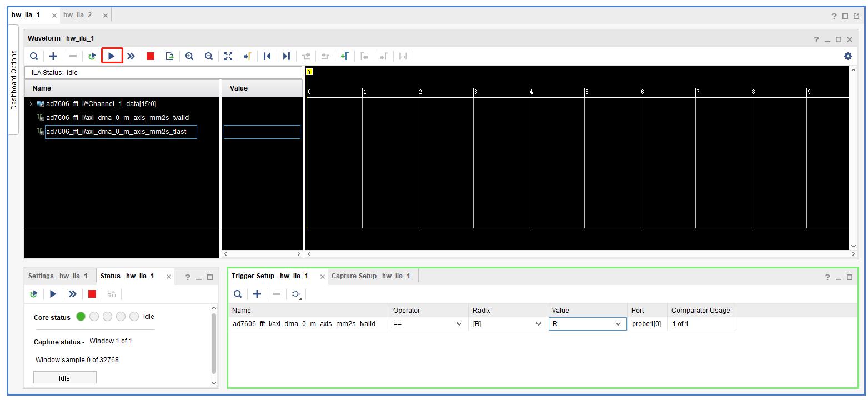
Task: Export ILA data icon
Action: click(170, 56)
